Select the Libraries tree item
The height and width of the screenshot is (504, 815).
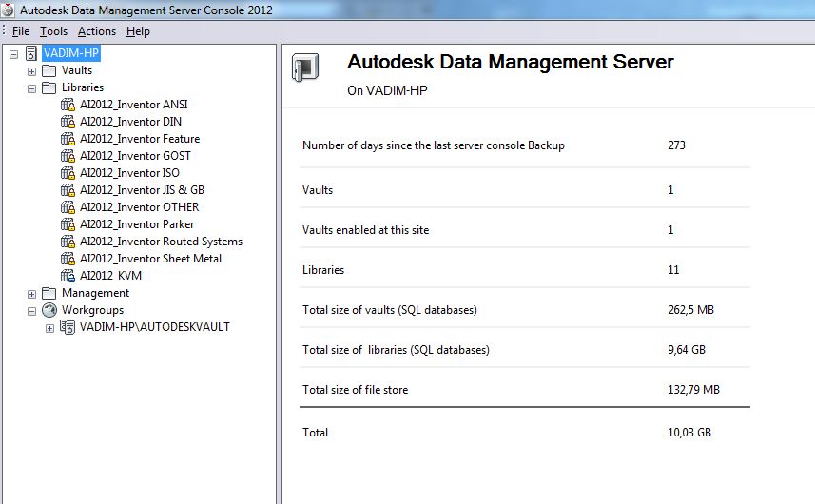(x=83, y=87)
